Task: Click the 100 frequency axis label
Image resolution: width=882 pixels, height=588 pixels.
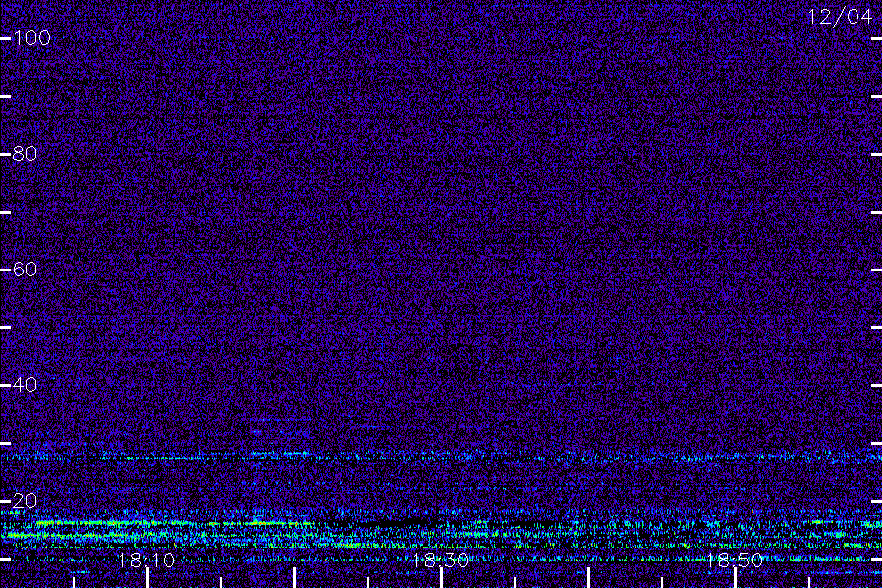Action: click(32, 38)
